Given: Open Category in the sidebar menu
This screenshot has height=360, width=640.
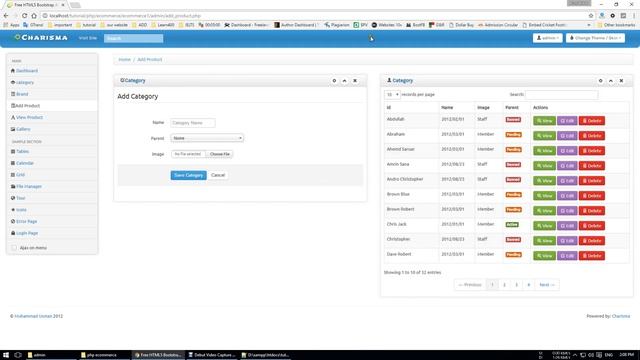Looking at the screenshot, I should click(24, 82).
